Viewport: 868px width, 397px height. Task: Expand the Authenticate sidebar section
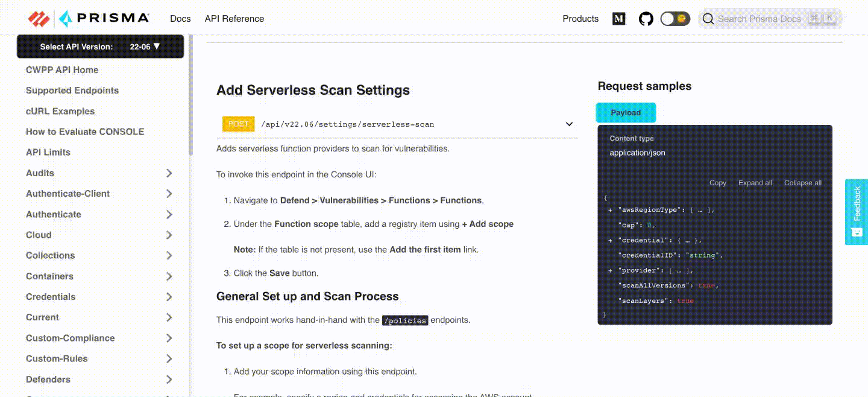click(x=100, y=214)
